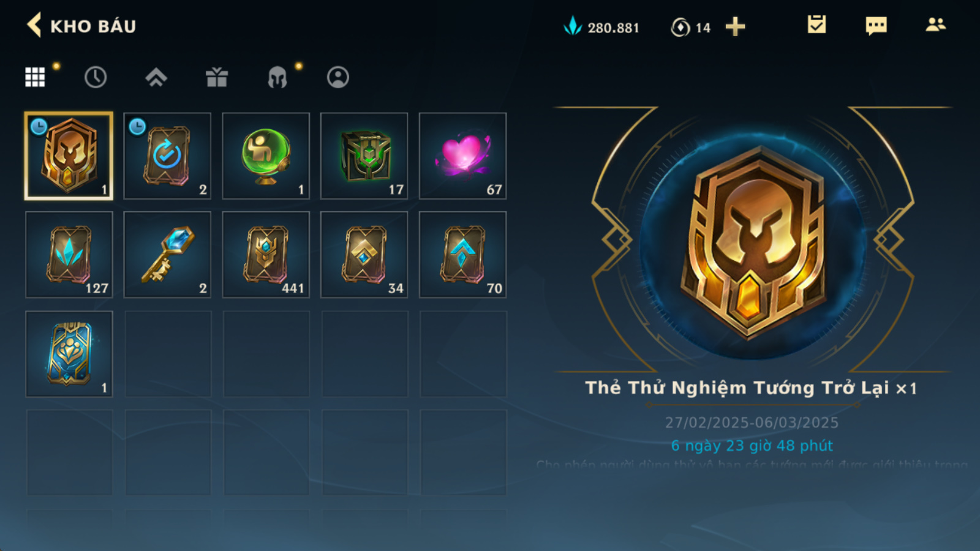Switch to the time-limited items clock tab
This screenshot has height=551, width=980.
click(x=96, y=77)
